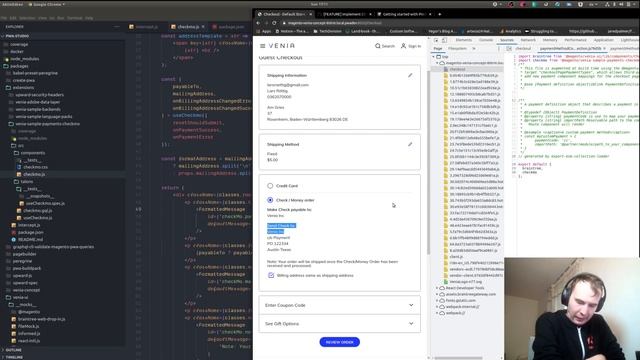Click the checkmo.js file icon in explorer
640x360 pixels.
point(19,174)
